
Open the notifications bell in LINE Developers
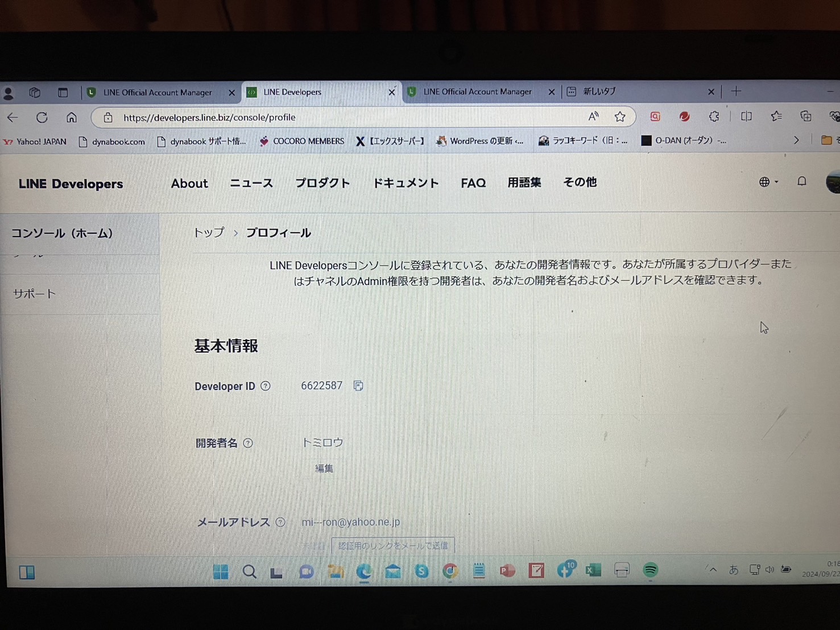tap(802, 181)
